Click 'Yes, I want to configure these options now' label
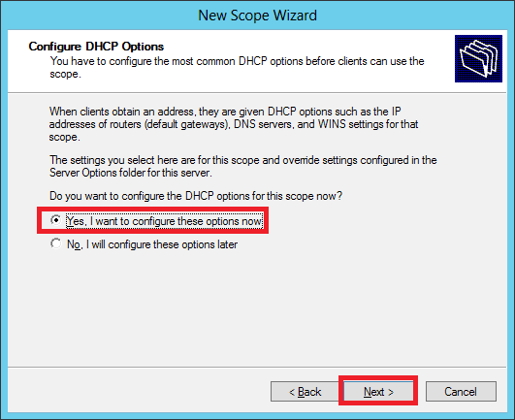This screenshot has height=420, width=515. click(164, 221)
